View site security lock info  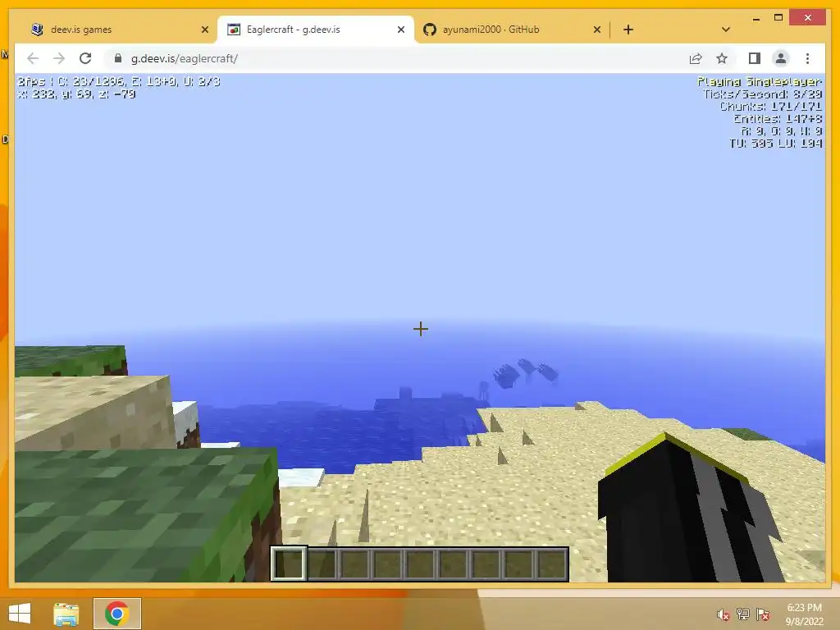(118, 58)
